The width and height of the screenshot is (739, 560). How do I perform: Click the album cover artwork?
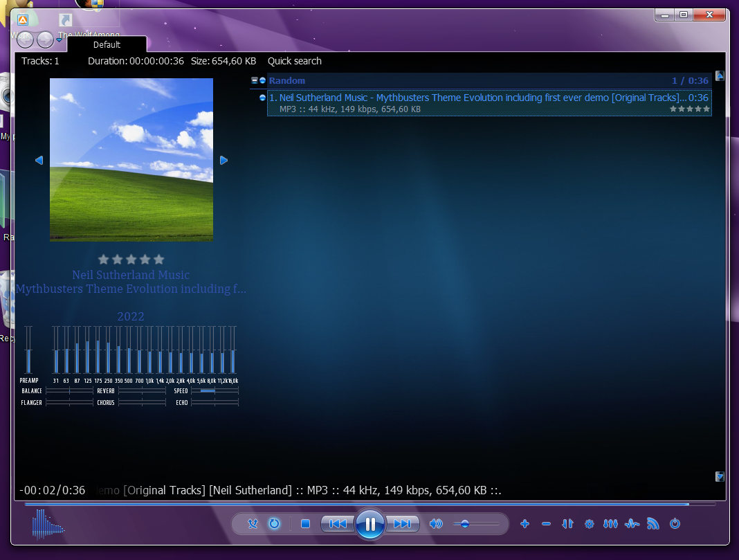pos(131,160)
